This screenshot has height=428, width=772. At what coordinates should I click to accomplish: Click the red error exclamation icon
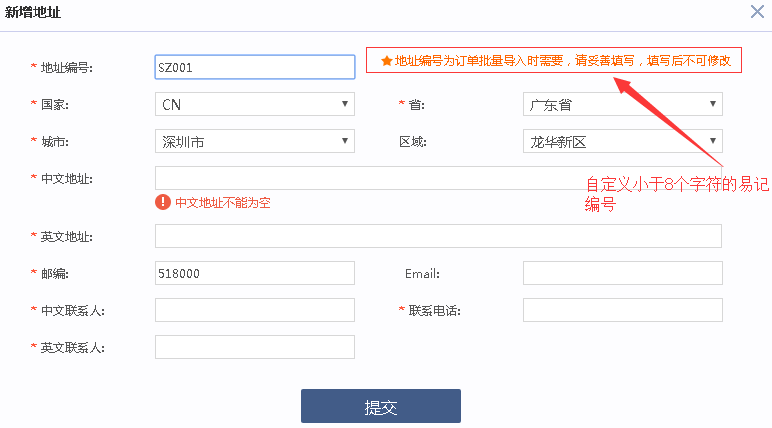tap(163, 202)
